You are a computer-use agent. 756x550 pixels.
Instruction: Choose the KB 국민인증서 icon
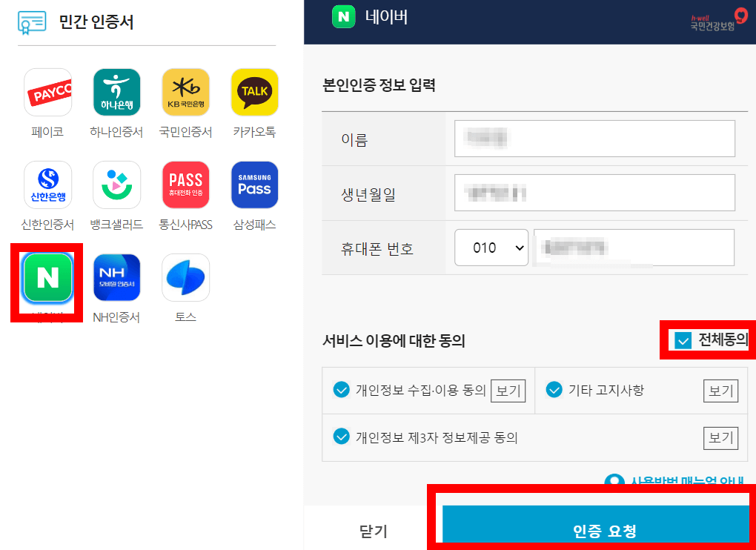[x=185, y=91]
